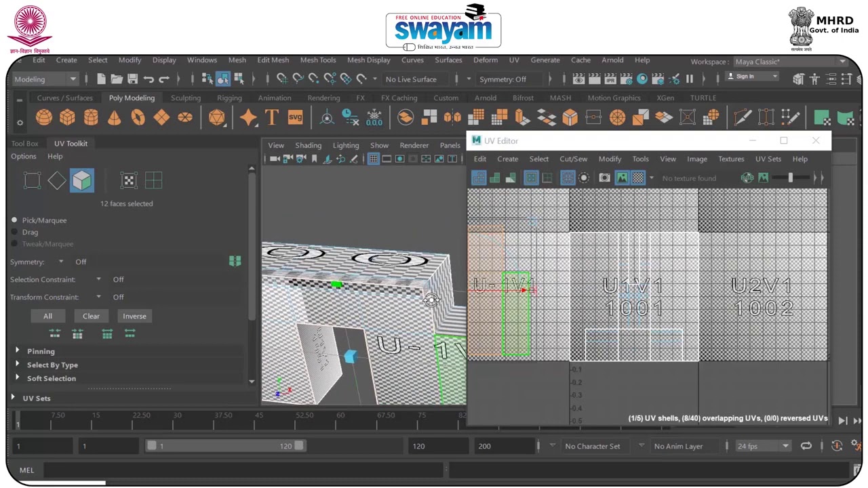Open the Modeling menu set dropdown

click(x=45, y=79)
